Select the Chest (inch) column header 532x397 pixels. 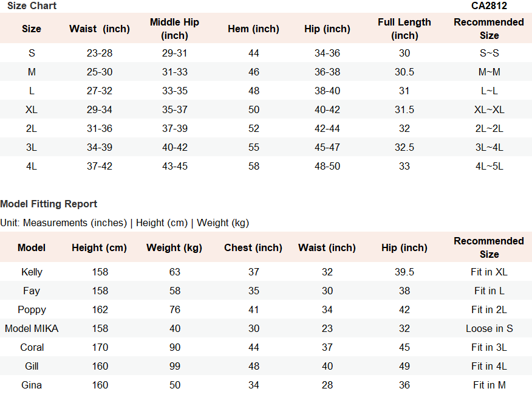click(253, 248)
